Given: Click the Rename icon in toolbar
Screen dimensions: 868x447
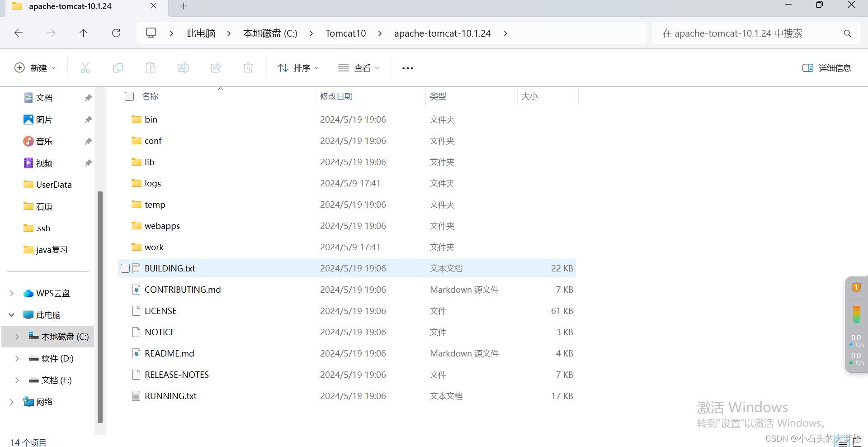Looking at the screenshot, I should [183, 68].
